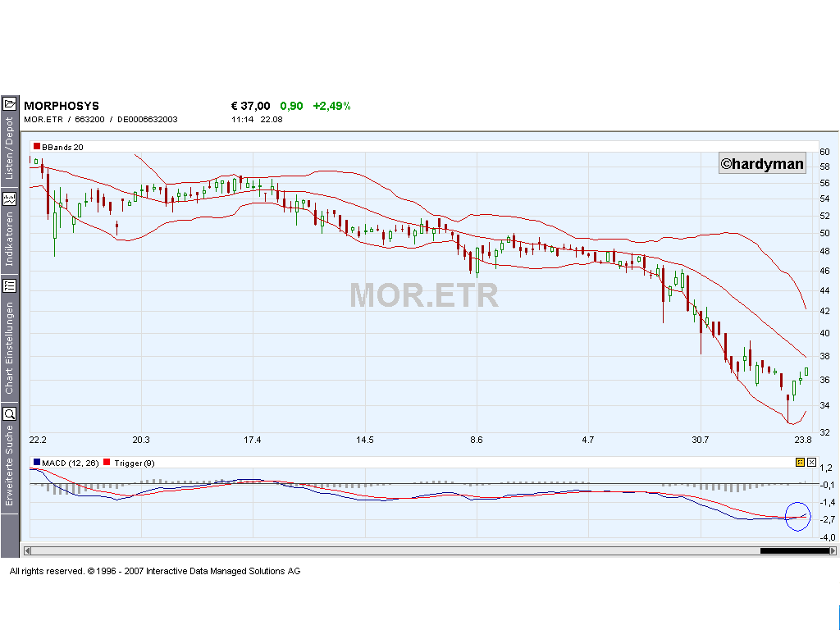Click the '44' price axis label

pyautogui.click(x=824, y=290)
